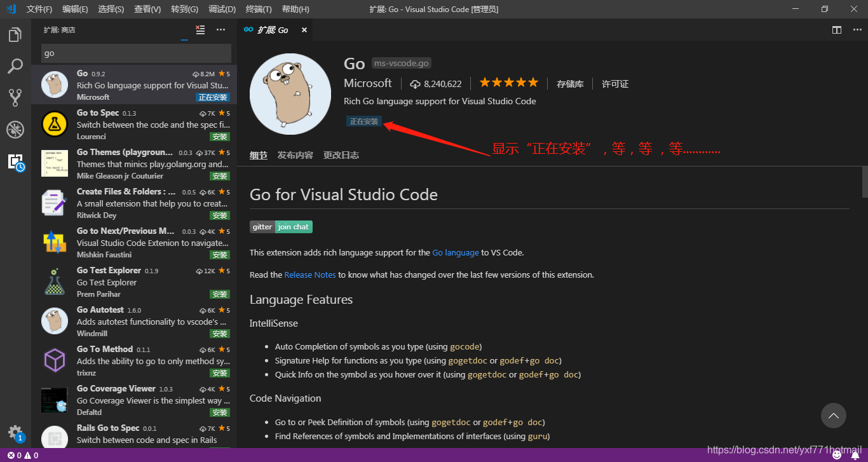Screen dimensions: 868x462
Task: Open the extensions panel more actions menu
Action: 220,30
